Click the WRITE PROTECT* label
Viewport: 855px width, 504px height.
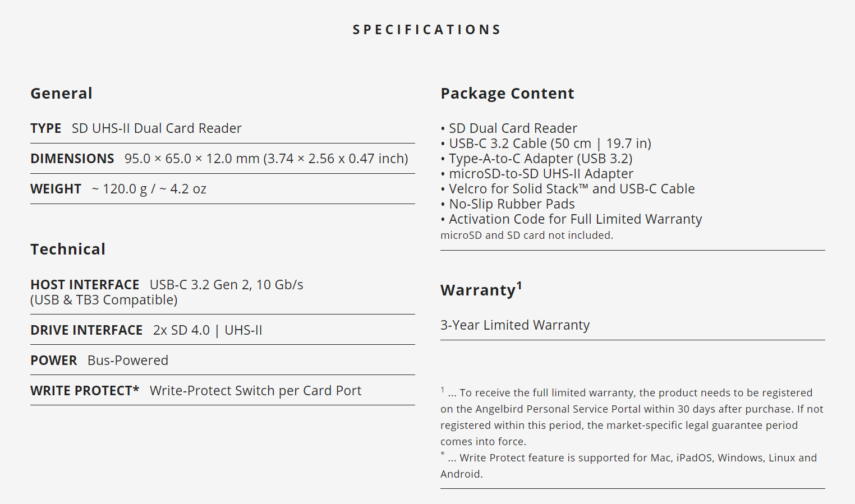(x=85, y=391)
